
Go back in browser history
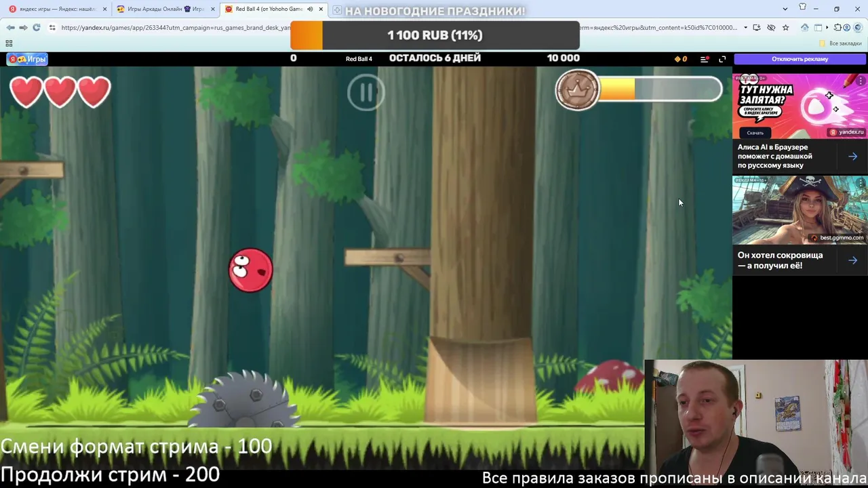coord(10,27)
